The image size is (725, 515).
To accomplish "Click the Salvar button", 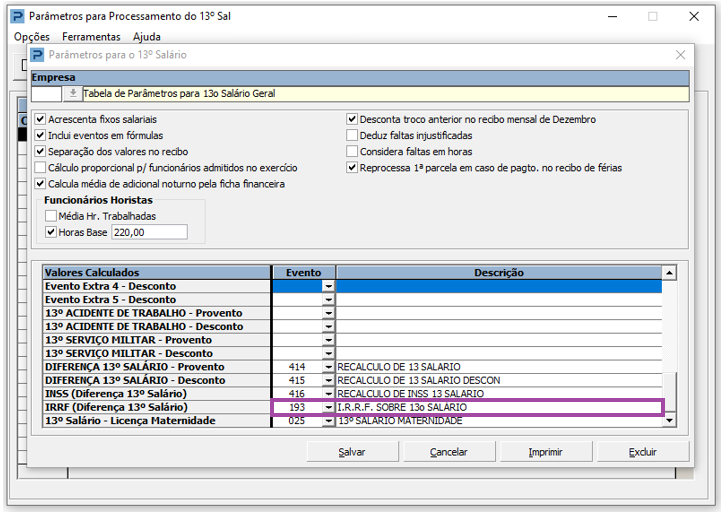I will point(352,452).
